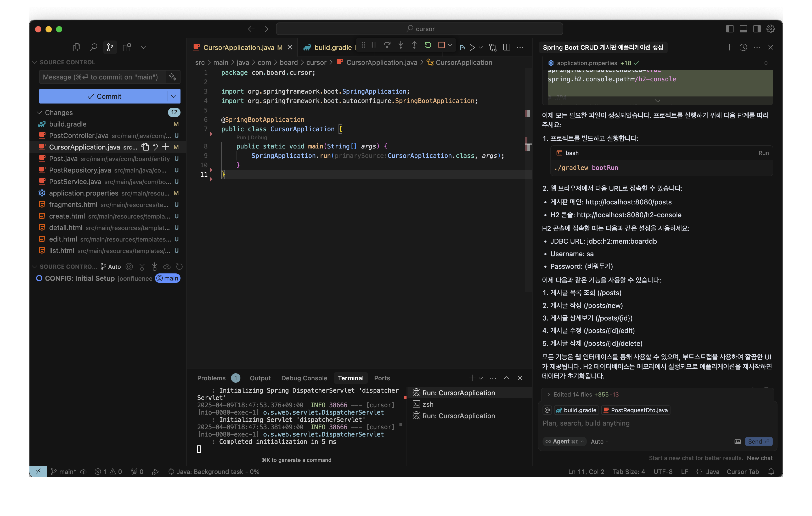Stop the debug session
Image resolution: width=812 pixels, height=516 pixels.
(441, 45)
